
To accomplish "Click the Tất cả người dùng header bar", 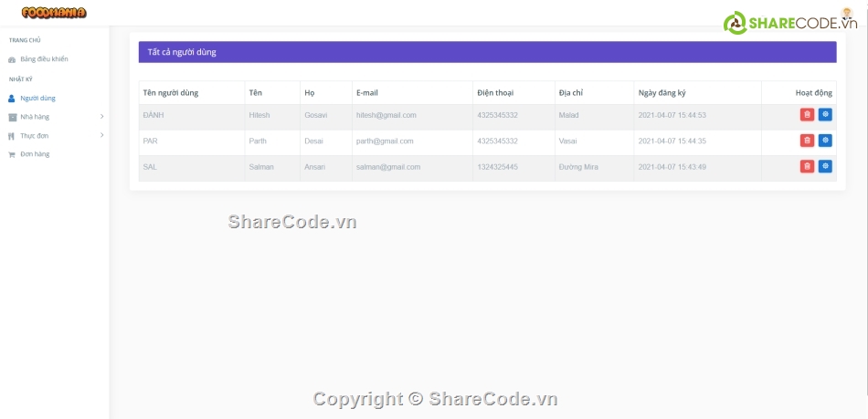I will point(487,52).
